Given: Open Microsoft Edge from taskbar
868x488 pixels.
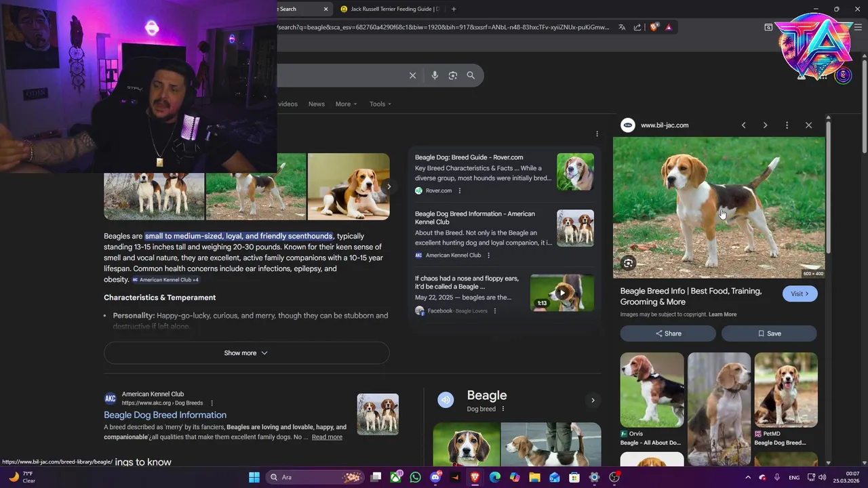Looking at the screenshot, I should pos(495,477).
